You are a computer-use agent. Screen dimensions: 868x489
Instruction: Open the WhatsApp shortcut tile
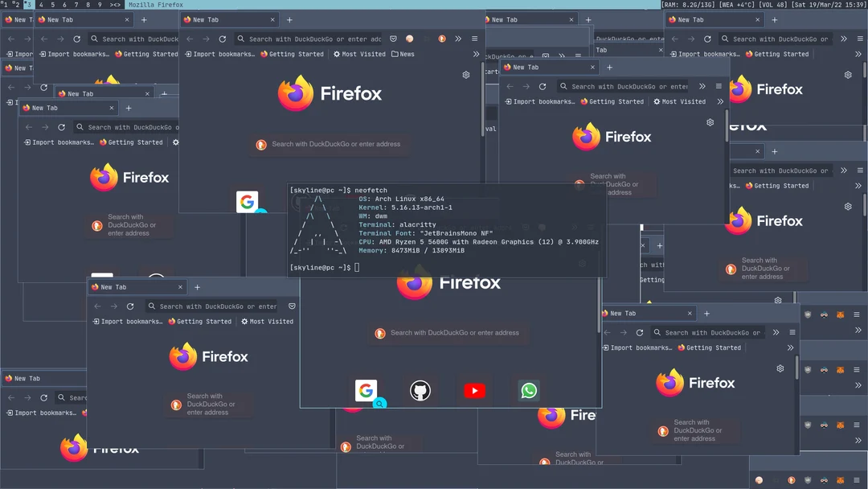tap(528, 390)
